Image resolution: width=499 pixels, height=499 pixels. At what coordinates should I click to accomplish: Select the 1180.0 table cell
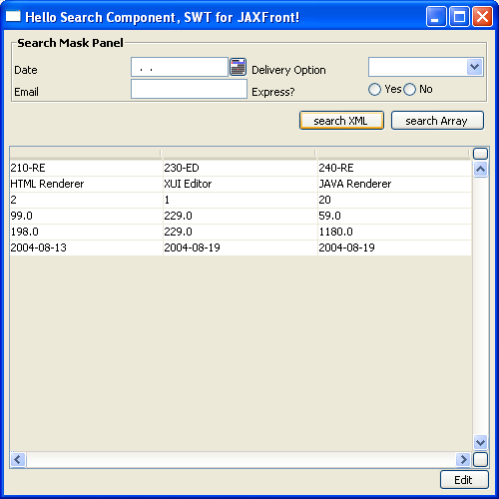coord(394,232)
